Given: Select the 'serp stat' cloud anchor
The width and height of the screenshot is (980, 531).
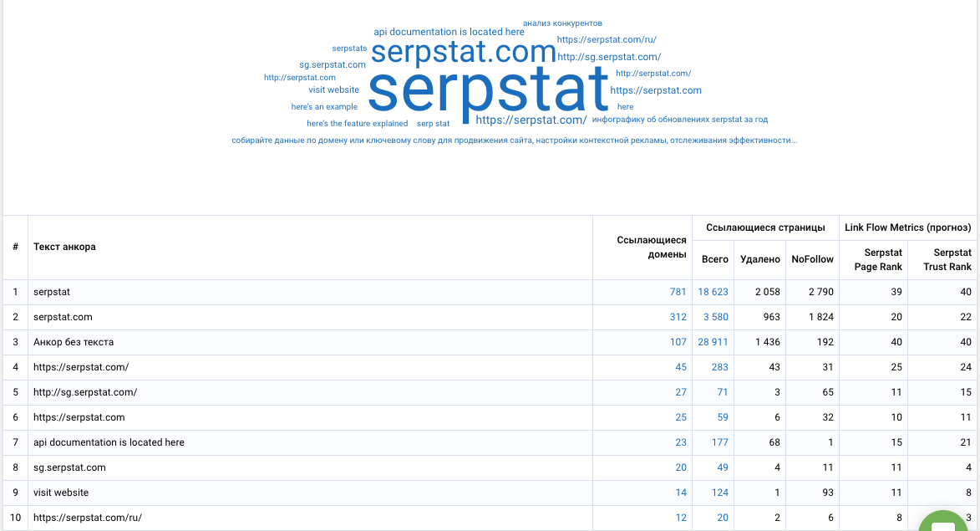Looking at the screenshot, I should click(433, 123).
